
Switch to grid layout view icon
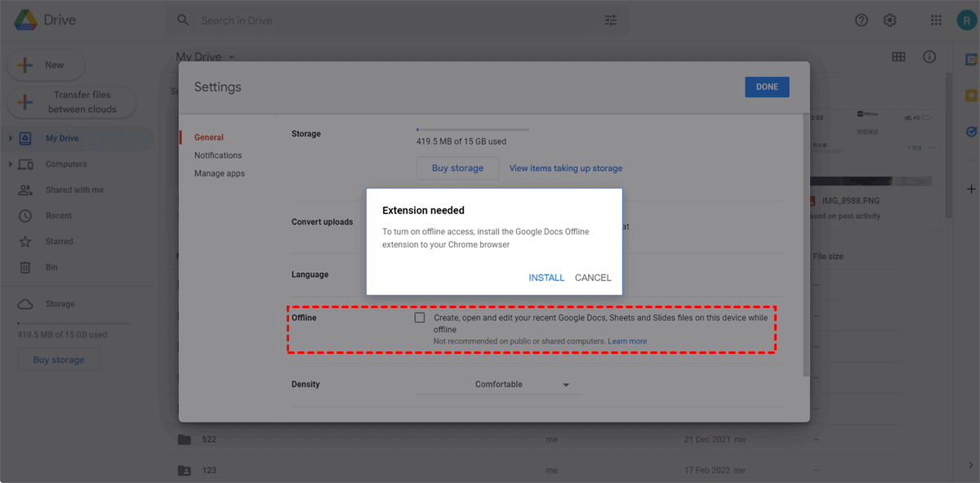point(898,56)
